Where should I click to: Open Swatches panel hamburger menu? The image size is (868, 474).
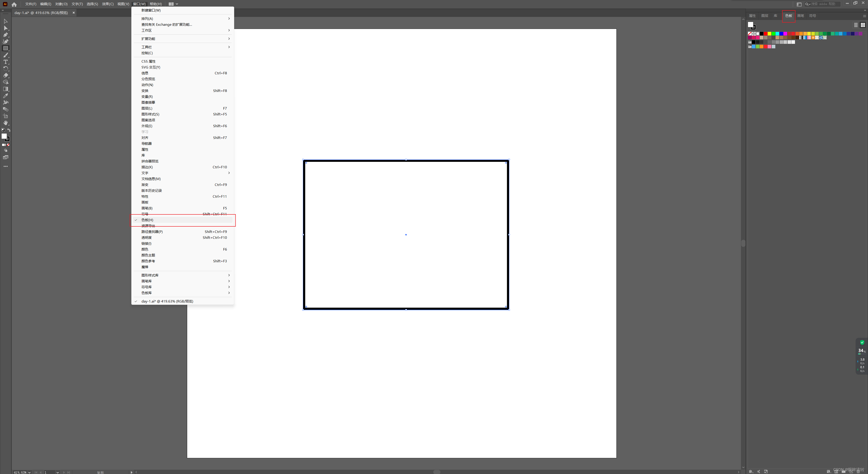coord(864,16)
